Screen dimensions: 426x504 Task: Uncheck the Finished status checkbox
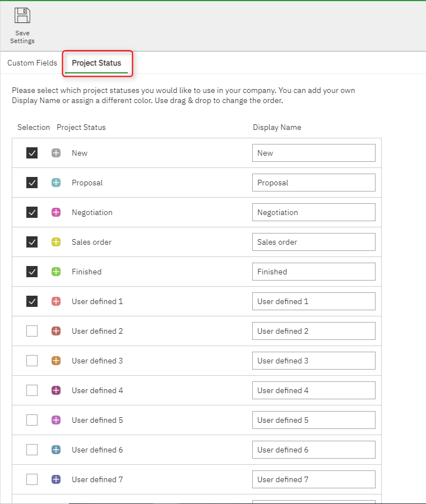32,272
